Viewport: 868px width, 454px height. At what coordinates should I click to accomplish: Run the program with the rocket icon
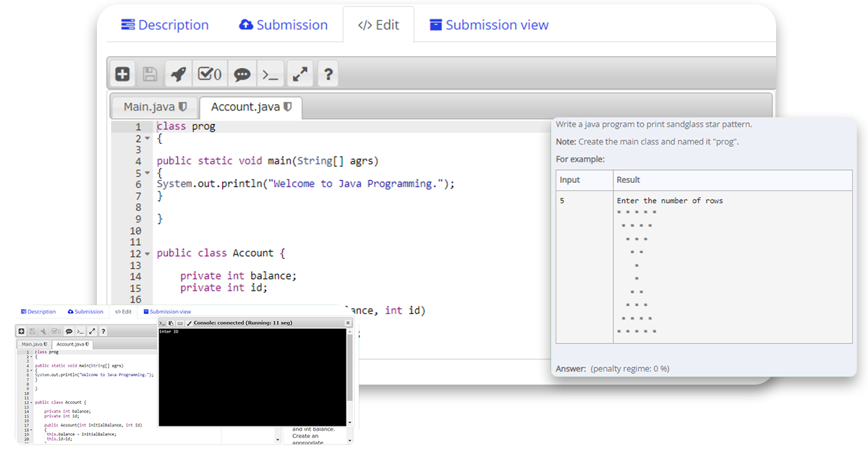(178, 73)
